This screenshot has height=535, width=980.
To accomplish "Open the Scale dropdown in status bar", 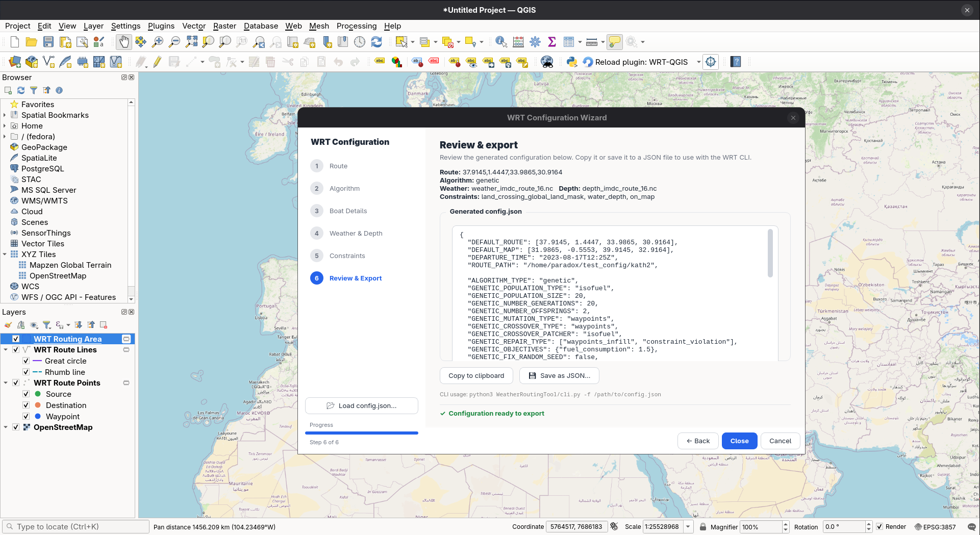I will point(688,527).
